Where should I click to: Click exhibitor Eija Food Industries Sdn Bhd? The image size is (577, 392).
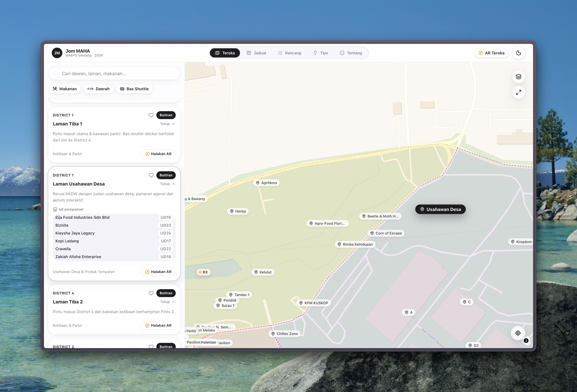click(114, 217)
